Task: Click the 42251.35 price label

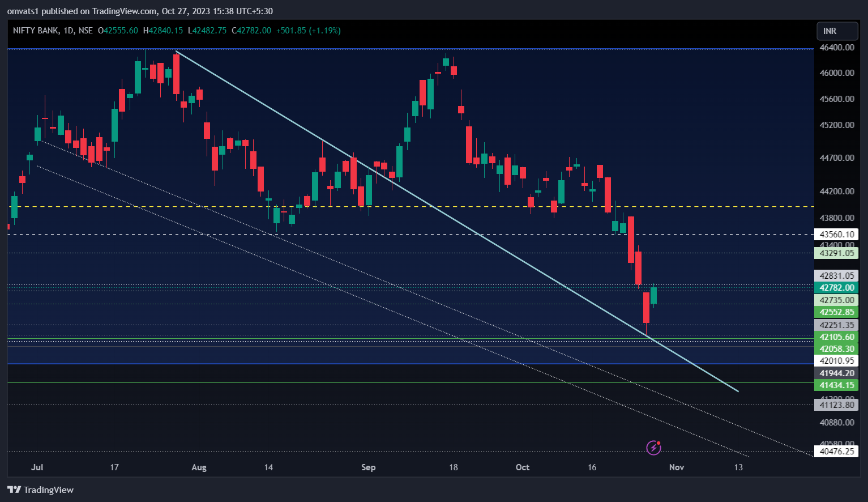Action: point(836,325)
